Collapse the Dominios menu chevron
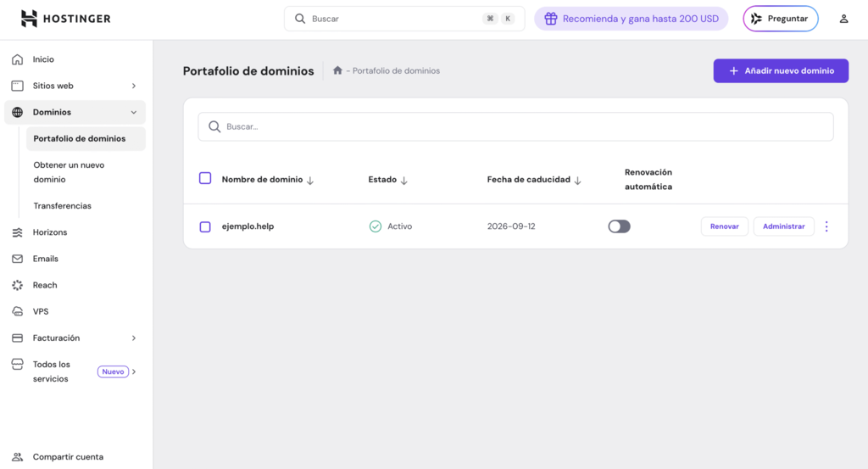This screenshot has height=469, width=868. [x=133, y=113]
